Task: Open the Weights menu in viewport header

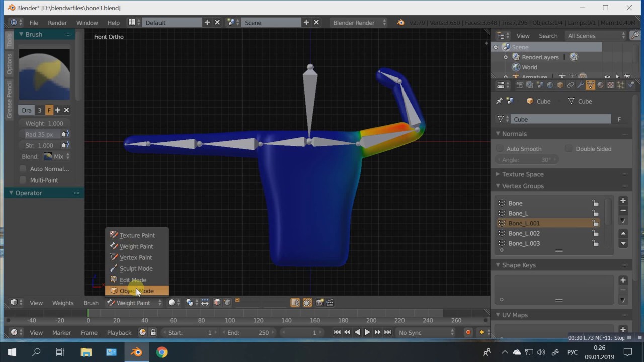Action: click(63, 303)
